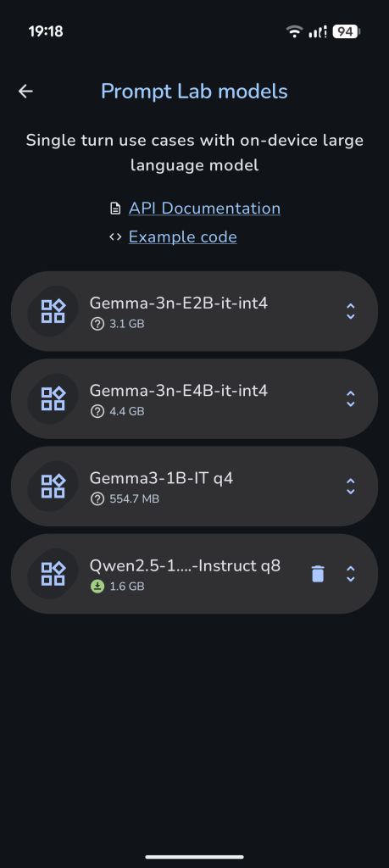
Task: Open the API Documentation link
Action: point(204,209)
